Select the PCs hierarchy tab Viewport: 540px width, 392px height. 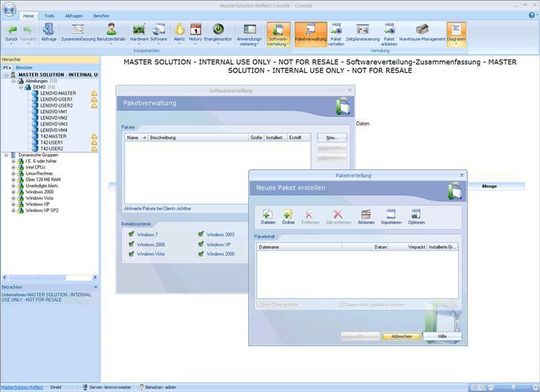tap(7, 68)
